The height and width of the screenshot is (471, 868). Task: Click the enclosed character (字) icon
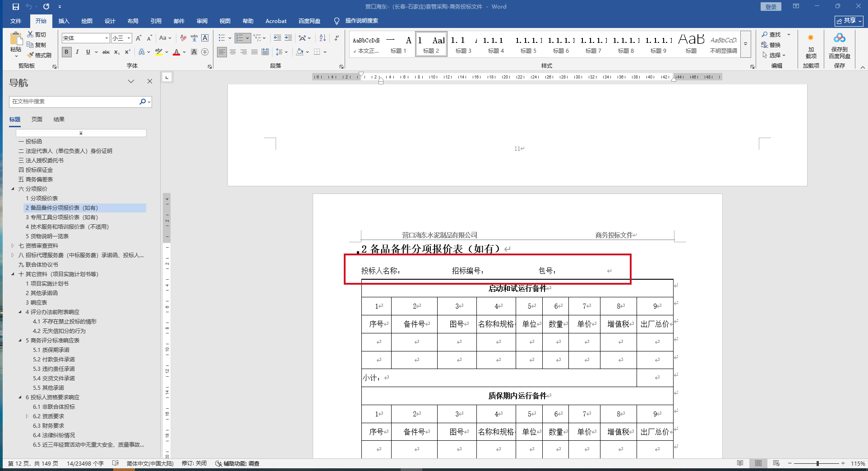pyautogui.click(x=205, y=52)
